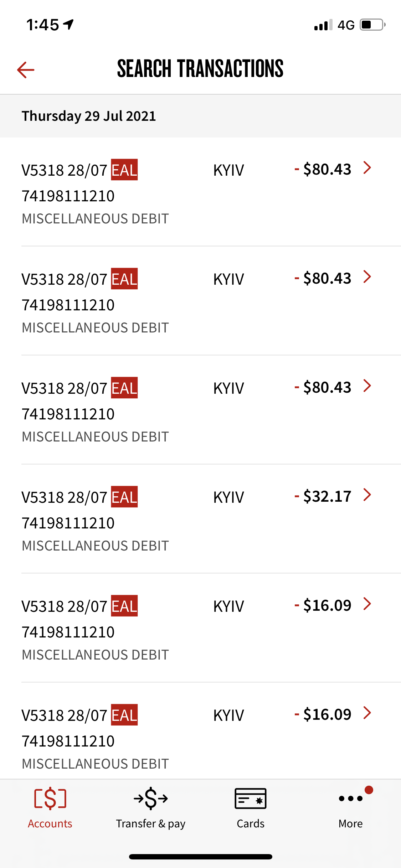
Task: Expand first $80.43 transaction chevron
Action: coord(367,167)
